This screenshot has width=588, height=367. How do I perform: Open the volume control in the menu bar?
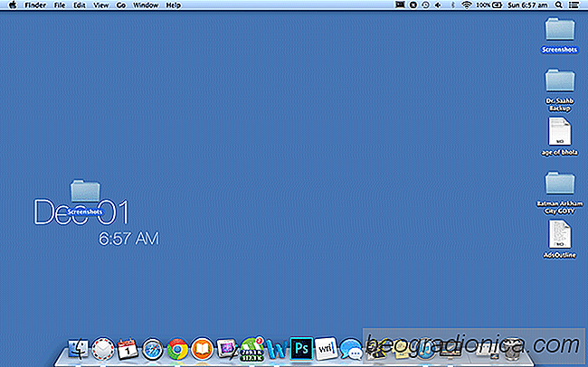(x=438, y=5)
